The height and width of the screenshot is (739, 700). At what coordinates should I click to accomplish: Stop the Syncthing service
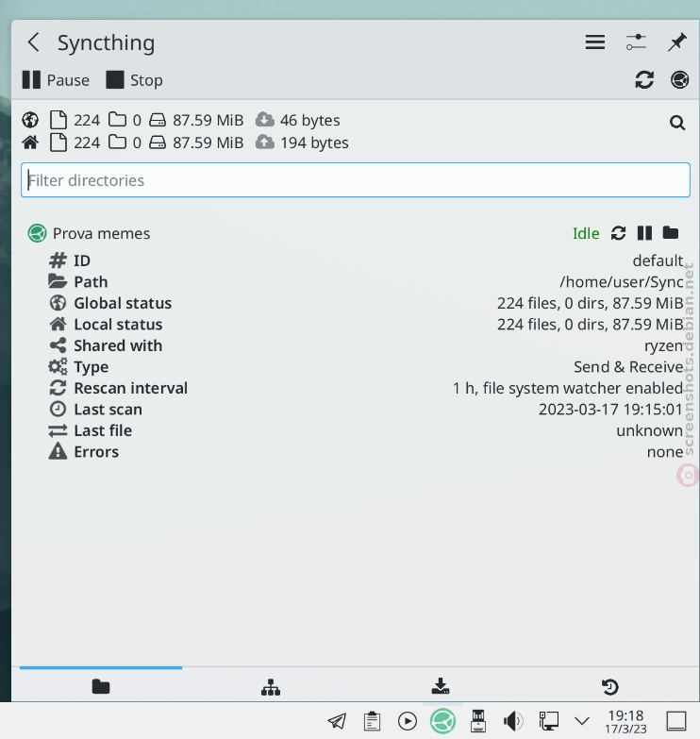[134, 80]
